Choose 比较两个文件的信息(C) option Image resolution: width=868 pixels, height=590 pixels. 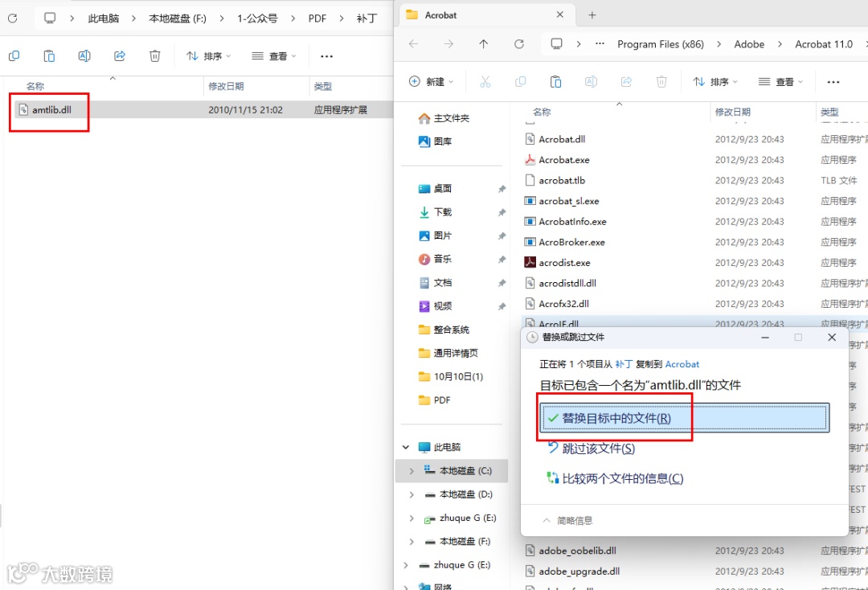(615, 478)
